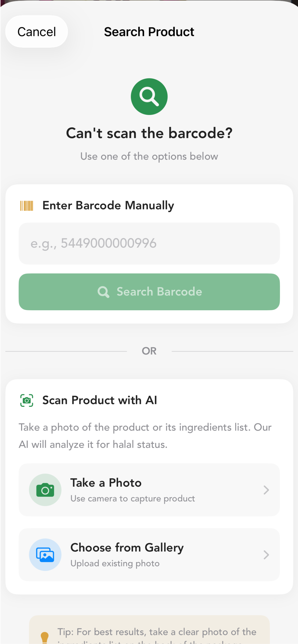Tap the blue gallery photos icon

[x=45, y=554]
